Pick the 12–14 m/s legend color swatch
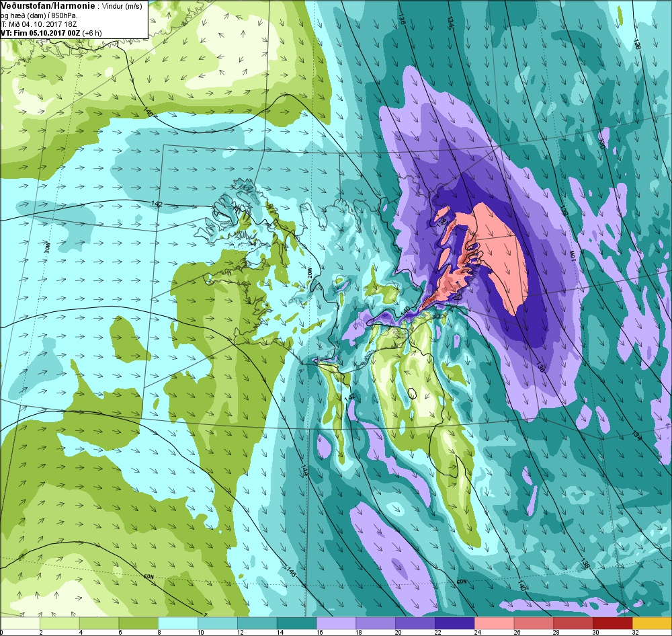The image size is (672, 636). pyautogui.click(x=257, y=623)
